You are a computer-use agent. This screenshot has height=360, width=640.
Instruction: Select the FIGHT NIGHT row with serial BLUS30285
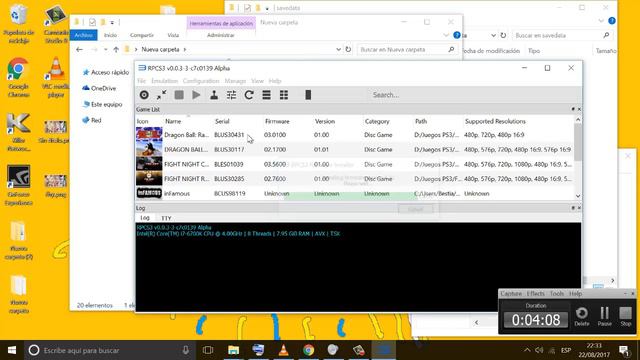[x=355, y=179]
